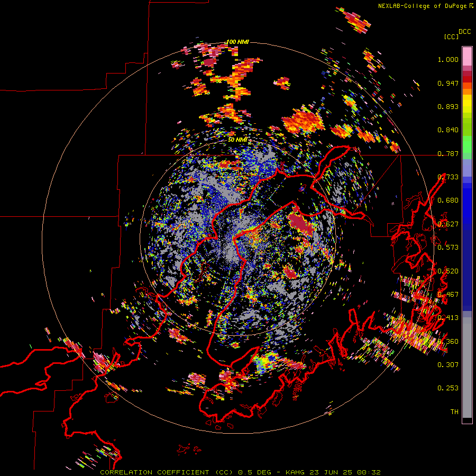
Task: Pick the light pink color band at the top of the legend
Action: pyautogui.click(x=467, y=56)
